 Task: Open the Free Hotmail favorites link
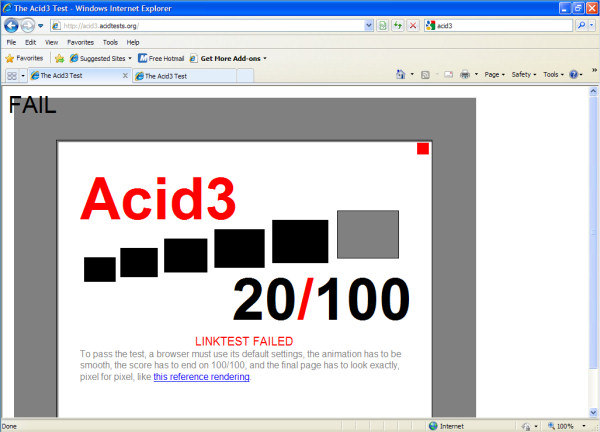[161, 58]
